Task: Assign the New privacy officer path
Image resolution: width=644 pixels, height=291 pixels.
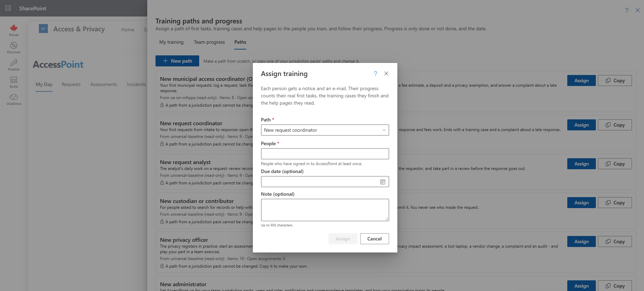Action: click(581, 241)
